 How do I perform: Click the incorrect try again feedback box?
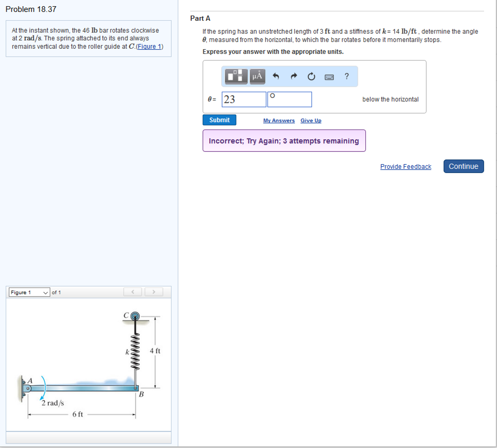coord(284,141)
